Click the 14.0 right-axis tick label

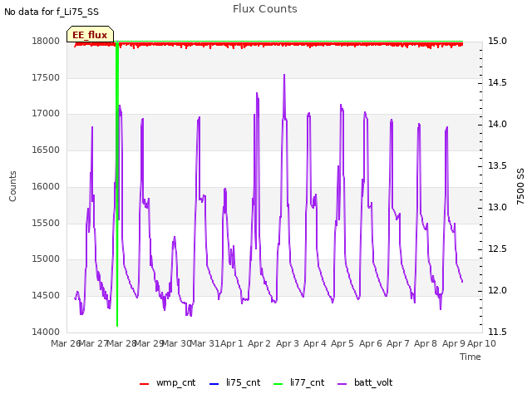click(x=497, y=124)
